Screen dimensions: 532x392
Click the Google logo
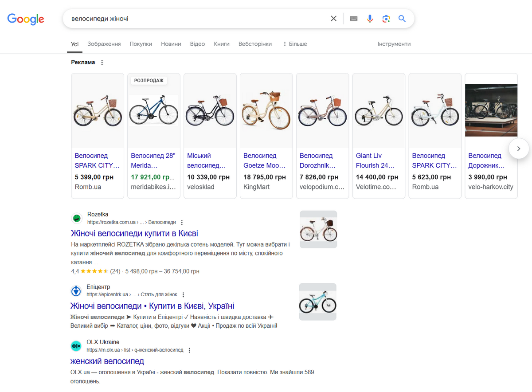[26, 19]
